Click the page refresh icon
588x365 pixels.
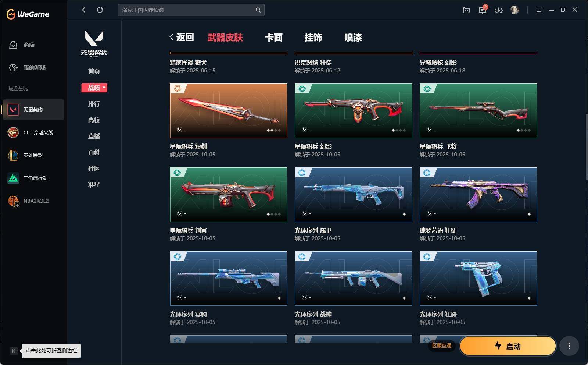pos(100,10)
